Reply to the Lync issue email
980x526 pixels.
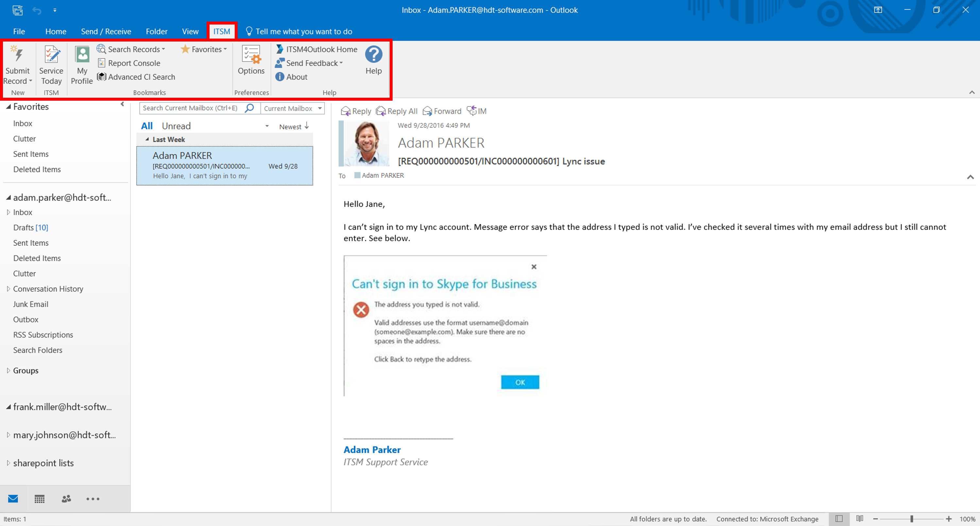(x=356, y=111)
